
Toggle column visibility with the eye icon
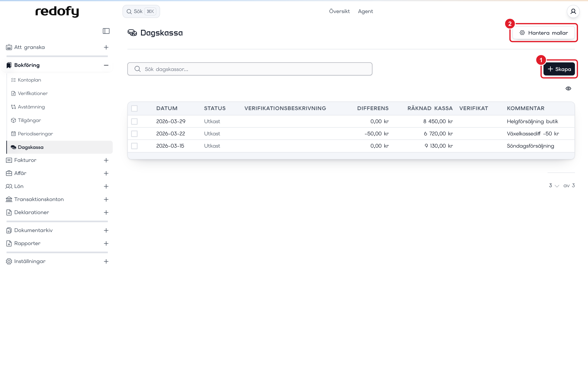point(568,89)
